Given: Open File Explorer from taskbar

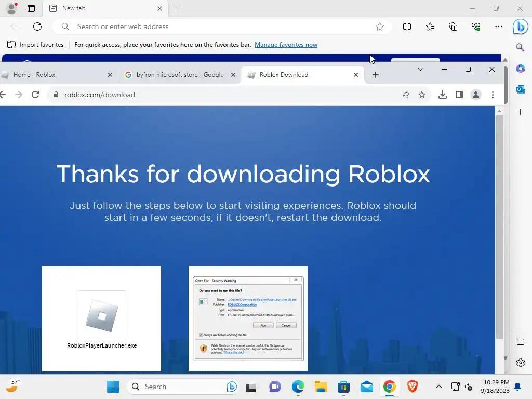Looking at the screenshot, I should click(321, 387).
